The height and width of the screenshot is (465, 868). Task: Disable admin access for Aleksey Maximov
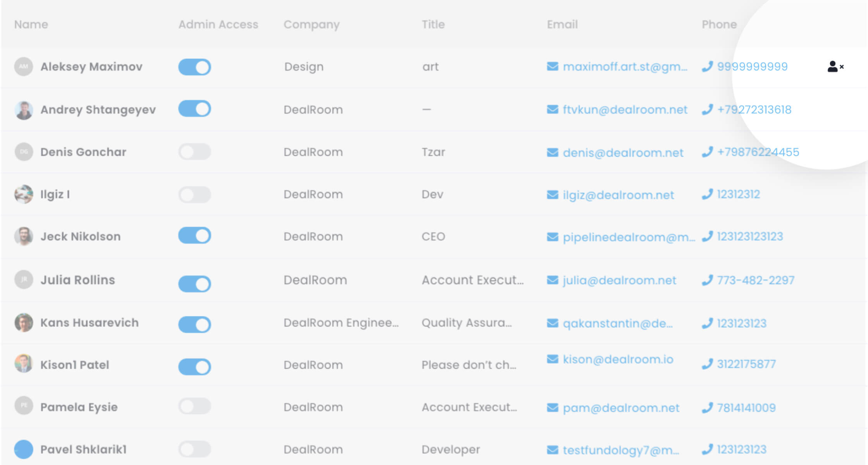(x=195, y=67)
